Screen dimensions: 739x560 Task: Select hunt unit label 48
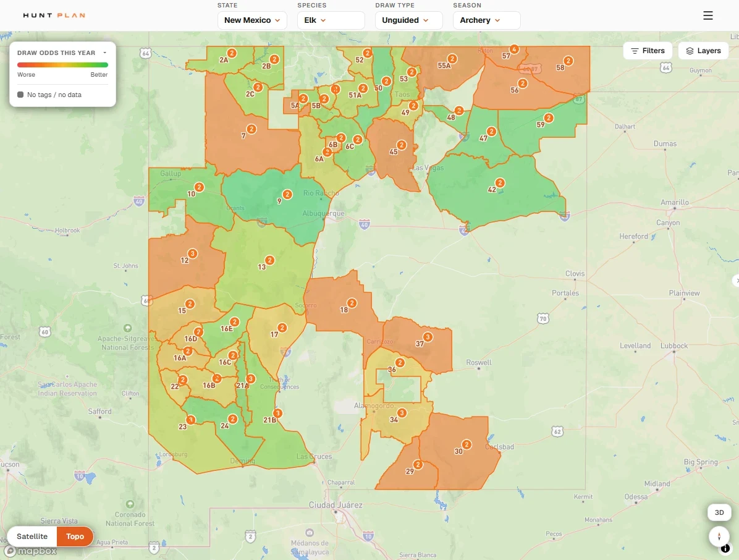coord(451,117)
